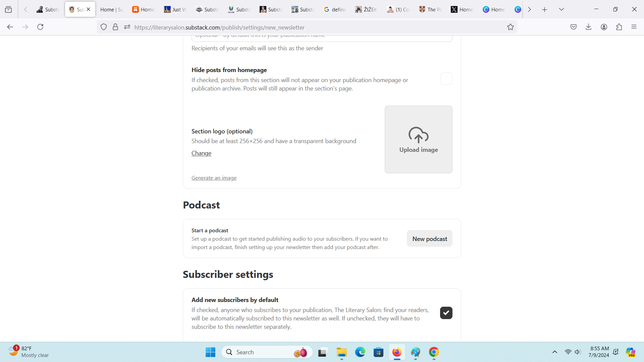Click the Generate an image link
Image resolution: width=644 pixels, height=362 pixels.
click(214, 178)
